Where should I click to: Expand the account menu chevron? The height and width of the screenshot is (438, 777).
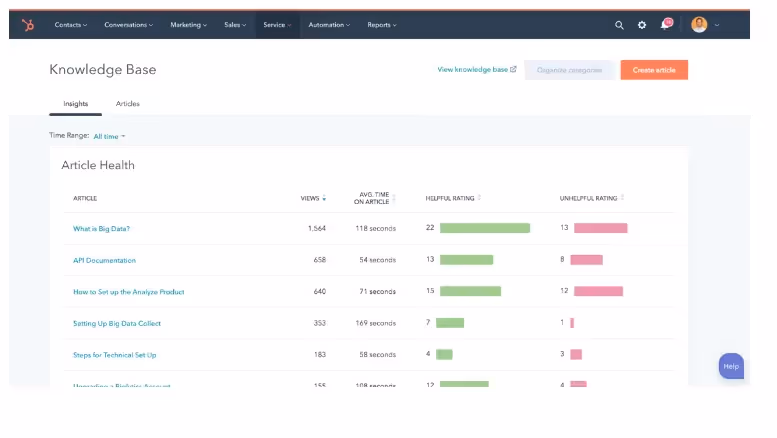pos(717,25)
